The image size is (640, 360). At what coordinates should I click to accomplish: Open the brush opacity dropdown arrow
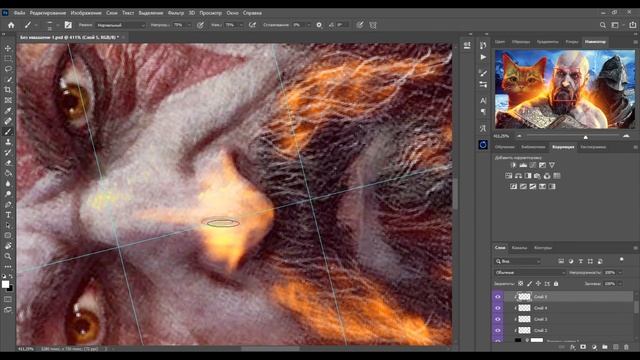[x=189, y=25]
